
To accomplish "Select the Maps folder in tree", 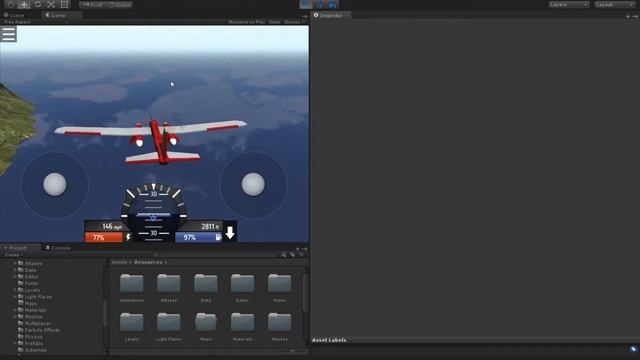I will point(27,304).
